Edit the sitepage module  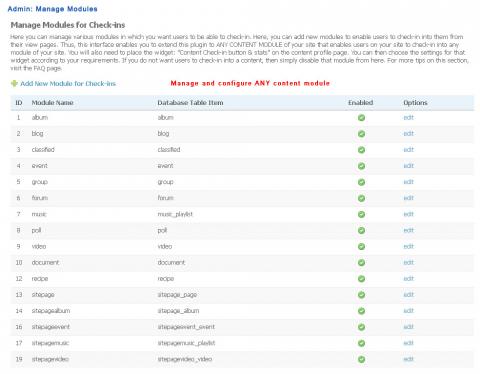click(x=408, y=295)
